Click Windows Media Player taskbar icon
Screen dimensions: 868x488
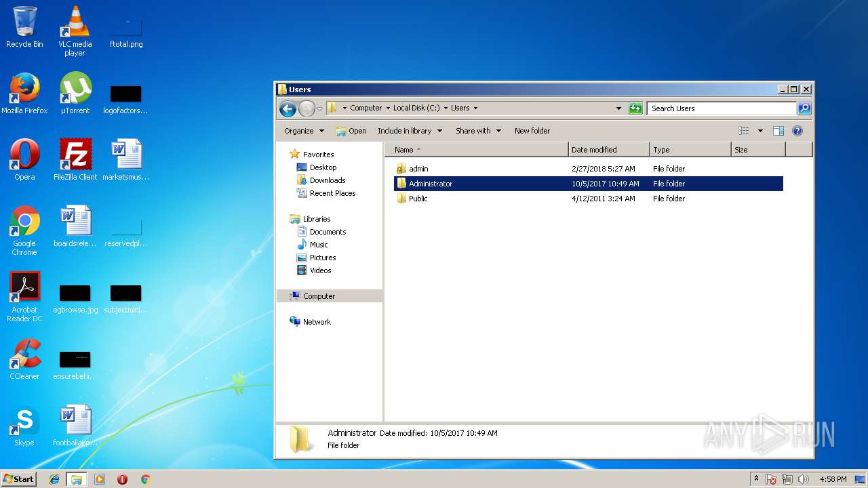point(100,479)
